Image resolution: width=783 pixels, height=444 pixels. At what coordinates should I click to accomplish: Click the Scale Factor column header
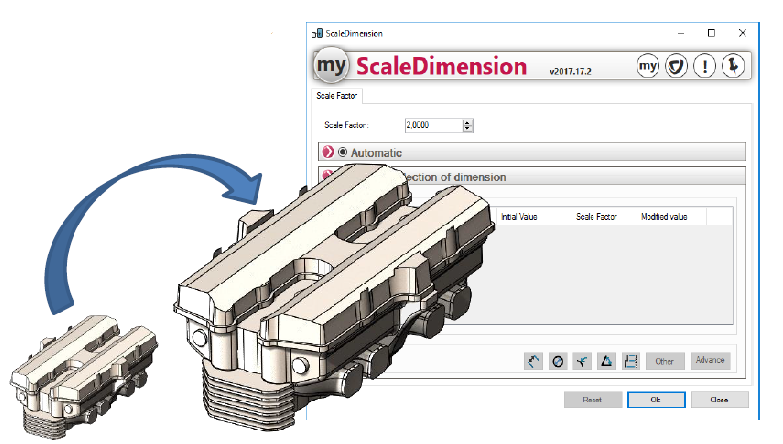pos(596,217)
